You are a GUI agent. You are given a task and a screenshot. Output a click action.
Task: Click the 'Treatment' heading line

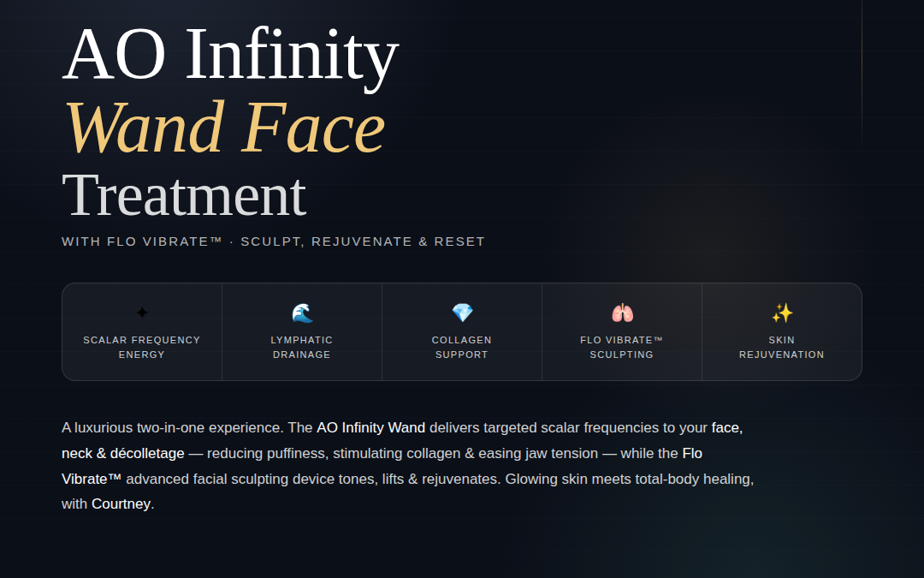(x=184, y=195)
